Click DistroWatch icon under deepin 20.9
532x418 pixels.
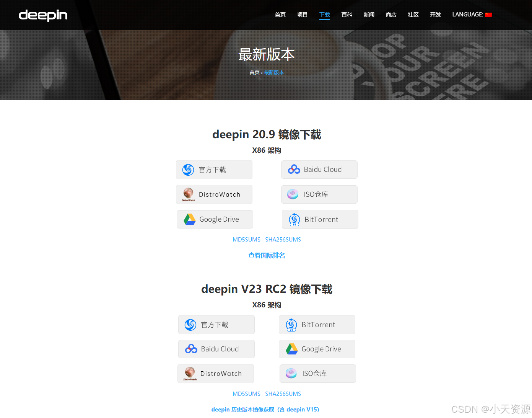tap(188, 194)
